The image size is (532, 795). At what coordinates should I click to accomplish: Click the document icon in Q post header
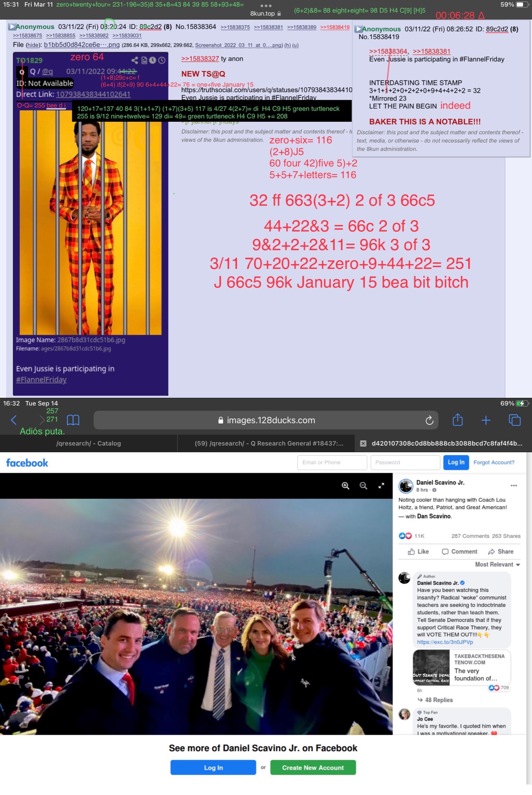pyautogui.click(x=144, y=60)
